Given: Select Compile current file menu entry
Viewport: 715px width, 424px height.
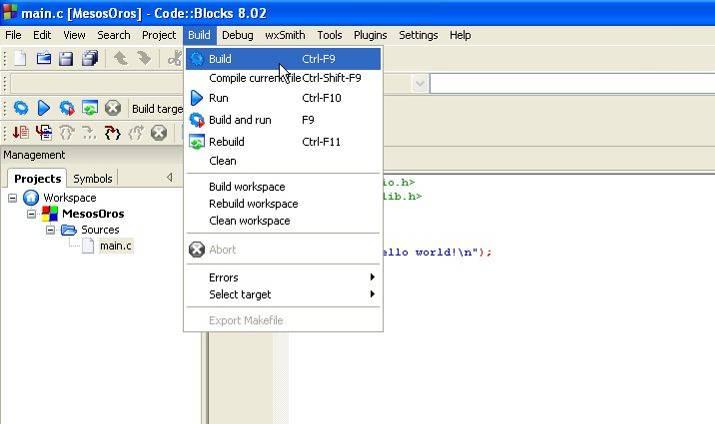Looking at the screenshot, I should 283,78.
